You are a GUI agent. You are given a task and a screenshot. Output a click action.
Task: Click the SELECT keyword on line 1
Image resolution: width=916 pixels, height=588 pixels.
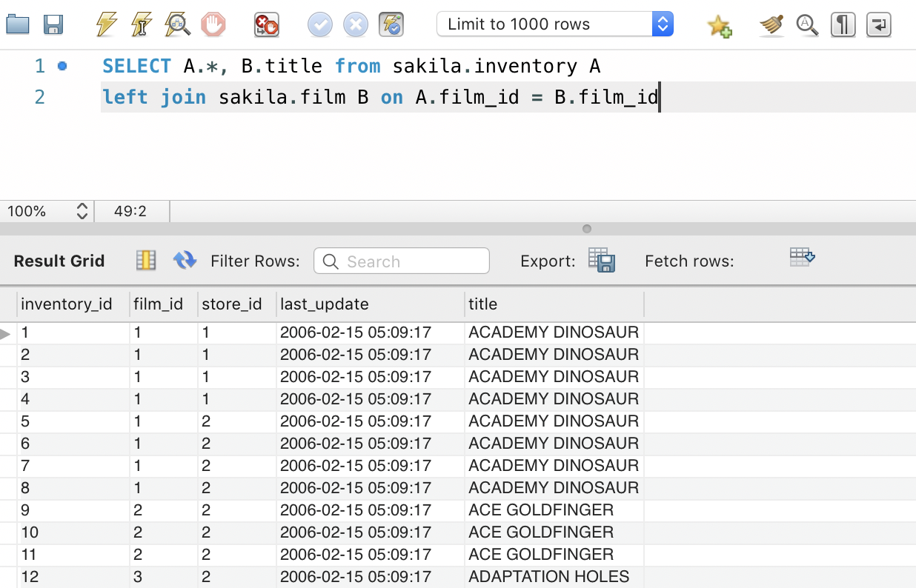tap(136, 66)
